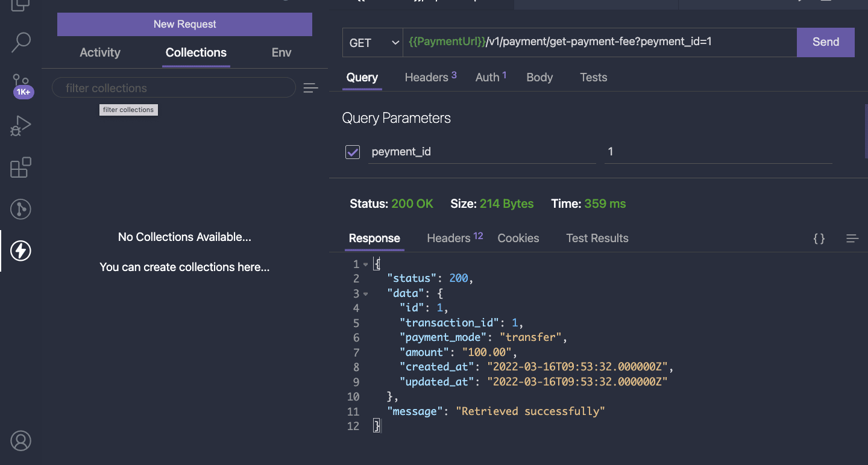The height and width of the screenshot is (465, 868).
Task: Click the "transaction_id" key in response
Action: point(450,323)
